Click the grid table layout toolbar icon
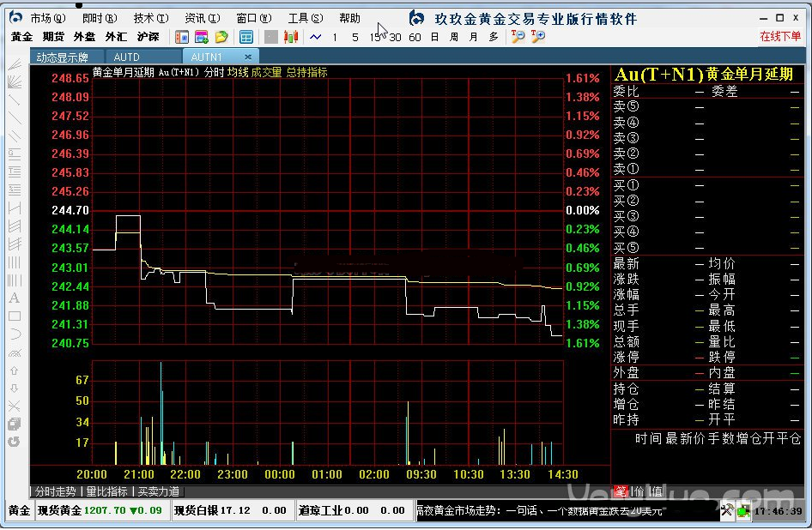Viewport: 812px width, 530px height. pos(246,37)
